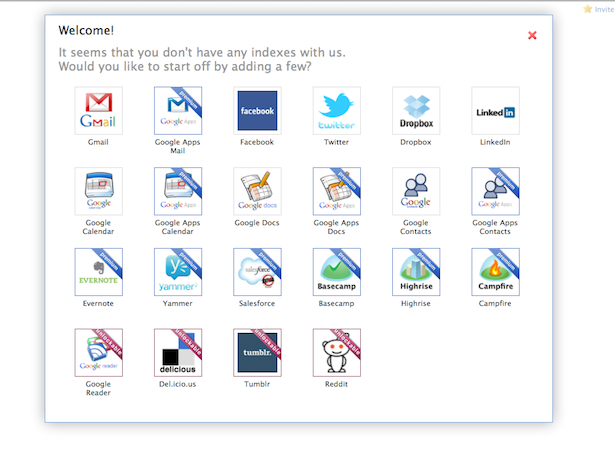The image size is (615, 450).
Task: Click the 'Yammer' caption text
Action: pyautogui.click(x=178, y=303)
